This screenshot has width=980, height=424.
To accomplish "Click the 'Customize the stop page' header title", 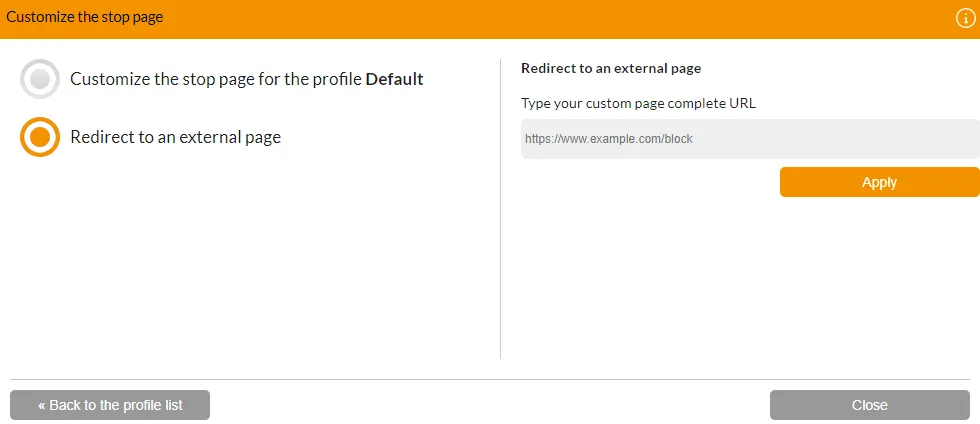I will [x=84, y=17].
